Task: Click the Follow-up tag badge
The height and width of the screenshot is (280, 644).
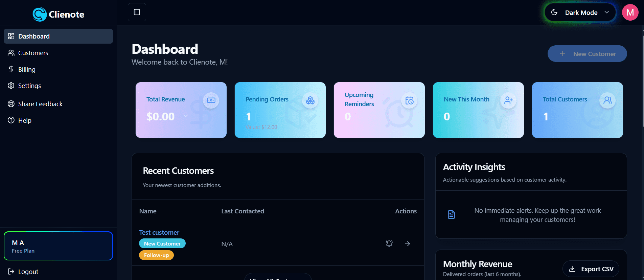Action: click(156, 255)
